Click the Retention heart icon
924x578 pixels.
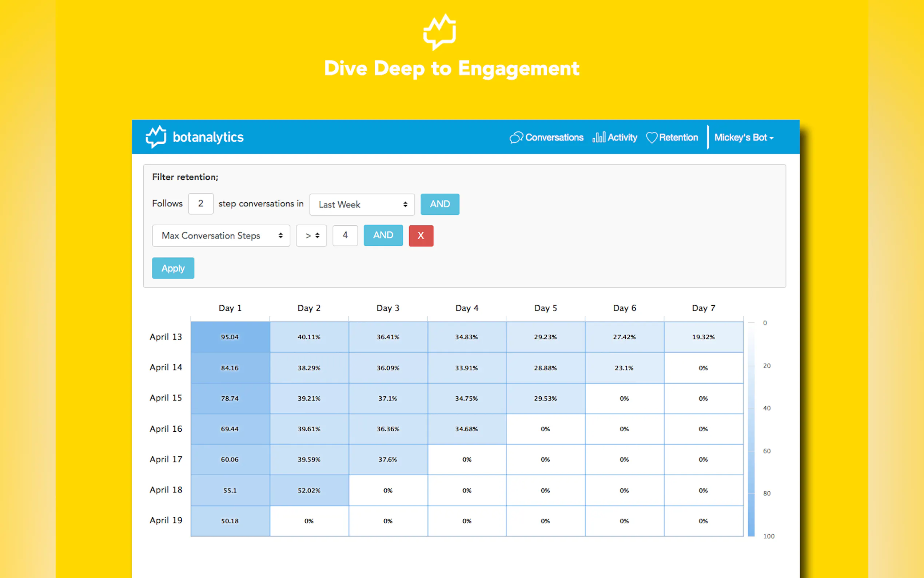651,138
